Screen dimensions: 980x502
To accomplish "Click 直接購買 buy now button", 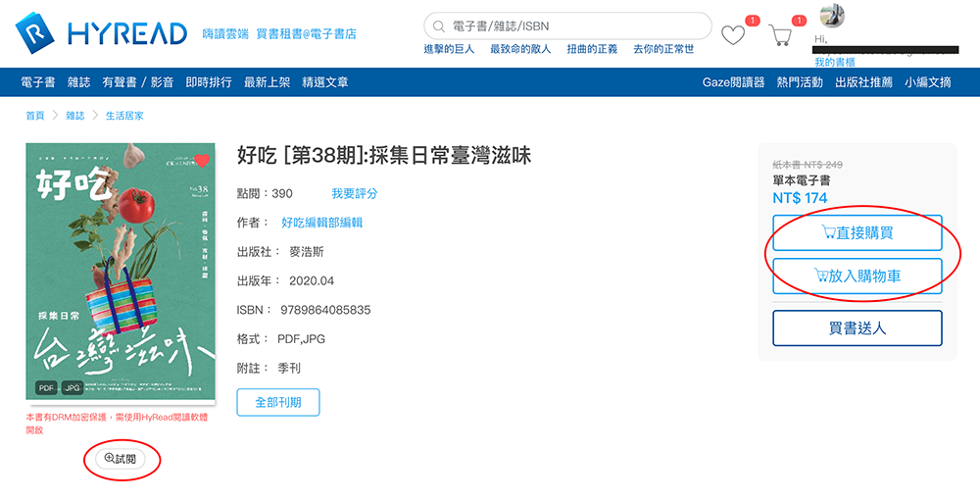I will [857, 233].
